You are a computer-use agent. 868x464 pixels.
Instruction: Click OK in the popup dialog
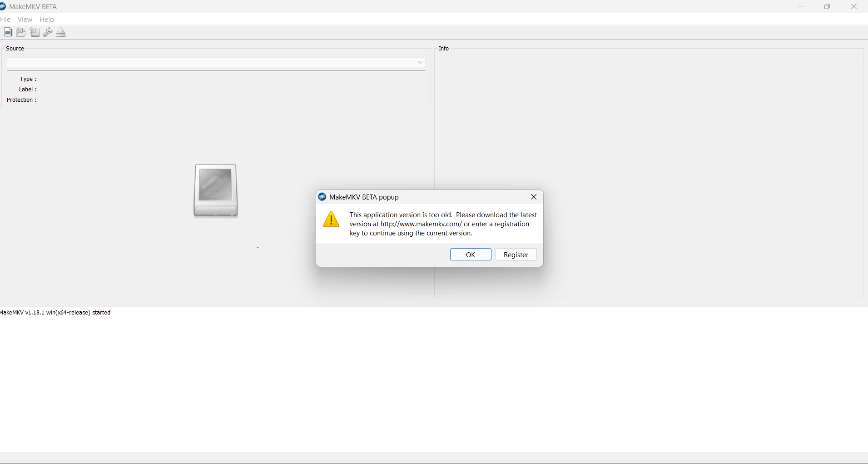(x=471, y=254)
